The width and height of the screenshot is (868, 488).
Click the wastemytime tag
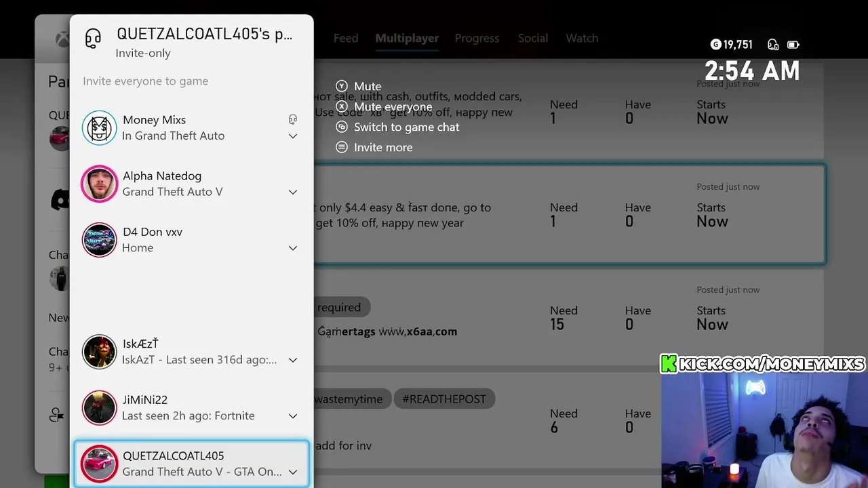(x=349, y=399)
